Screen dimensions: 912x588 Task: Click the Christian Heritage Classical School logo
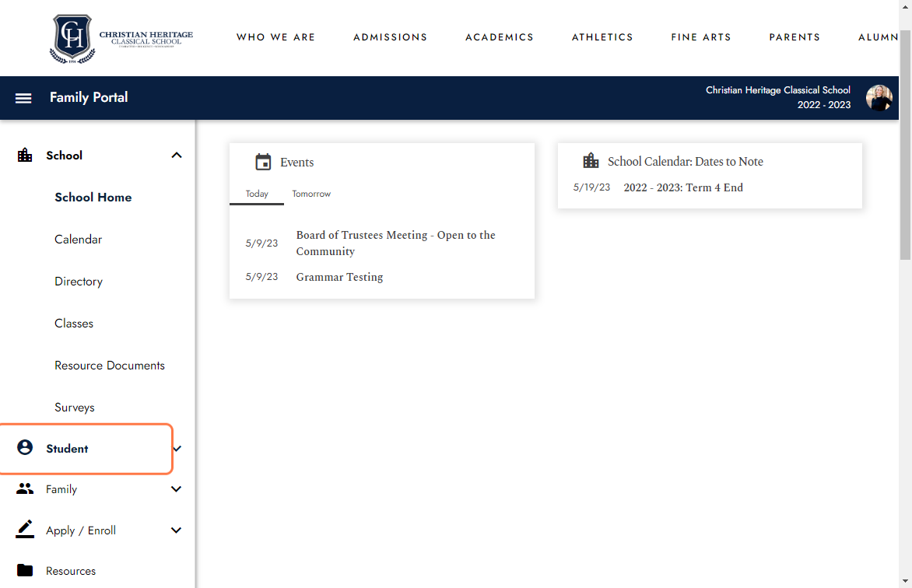[121, 38]
